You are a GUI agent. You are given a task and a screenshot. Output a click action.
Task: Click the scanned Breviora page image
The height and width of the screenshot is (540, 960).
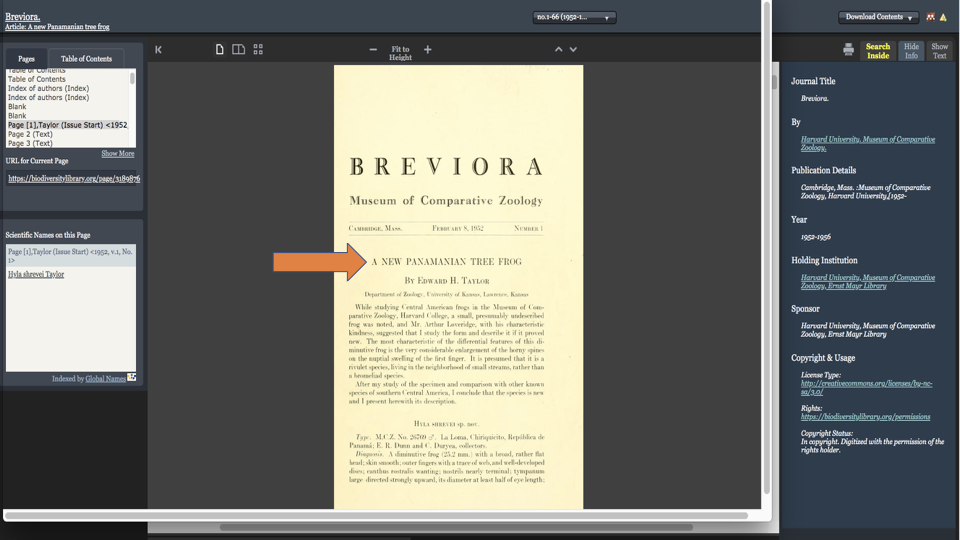coord(458,287)
